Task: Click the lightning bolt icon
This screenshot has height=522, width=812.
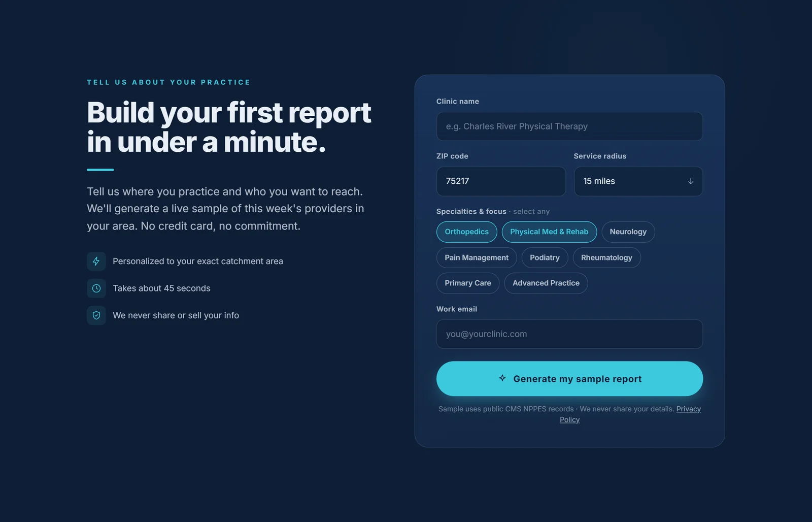Action: 96,262
